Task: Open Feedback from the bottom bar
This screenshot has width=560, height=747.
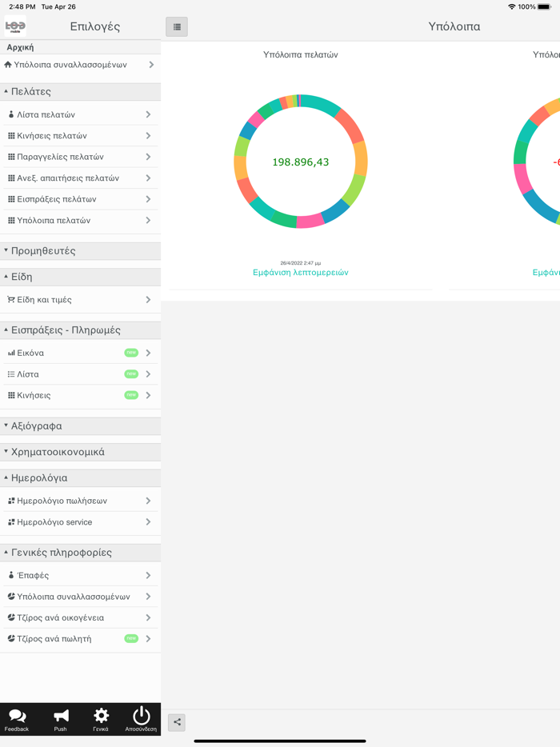Action: [x=17, y=719]
